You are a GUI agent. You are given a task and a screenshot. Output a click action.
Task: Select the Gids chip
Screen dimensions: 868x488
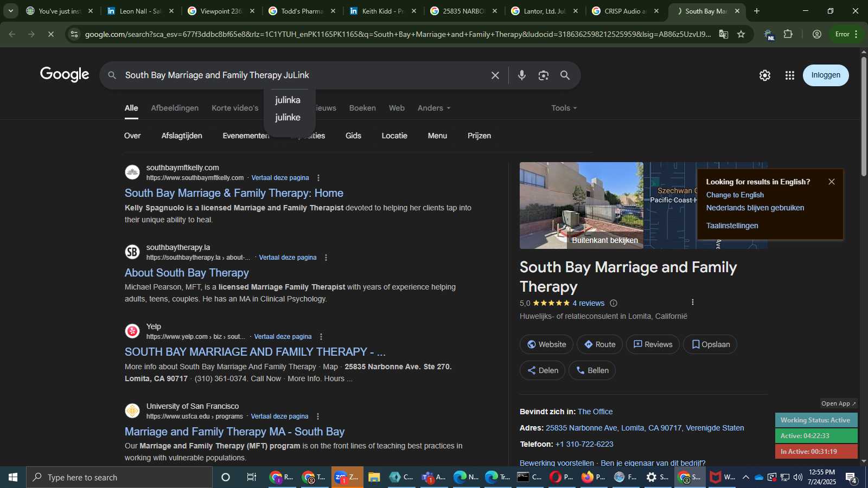[x=353, y=136]
